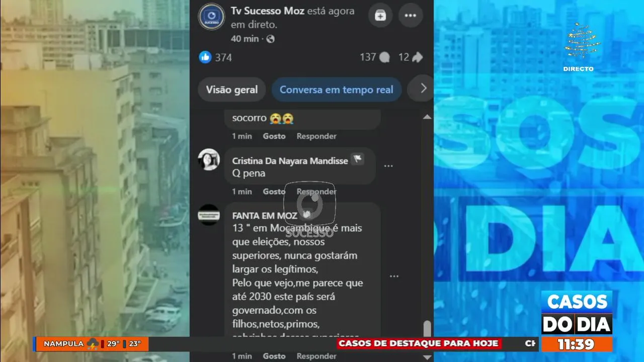Screen dimensions: 644x362
Task: View the 374 reactions count
Action: pos(223,57)
